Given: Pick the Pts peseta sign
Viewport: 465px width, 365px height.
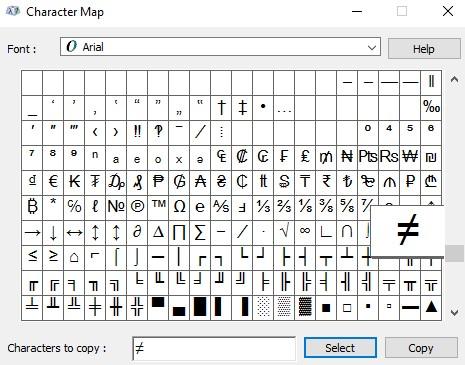Looking at the screenshot, I should click(x=368, y=158).
